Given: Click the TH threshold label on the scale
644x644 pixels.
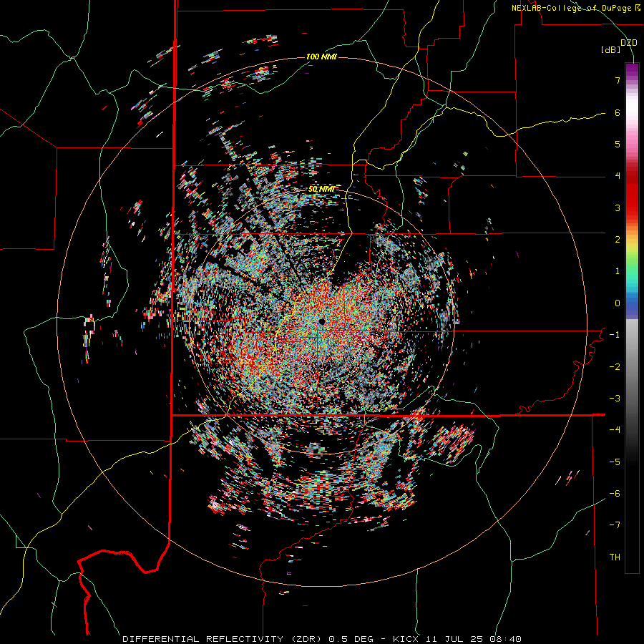Looking at the screenshot, I should pos(615,557).
